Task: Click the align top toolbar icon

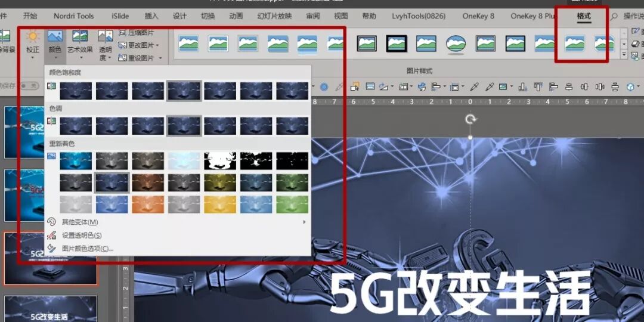Action: click(538, 86)
